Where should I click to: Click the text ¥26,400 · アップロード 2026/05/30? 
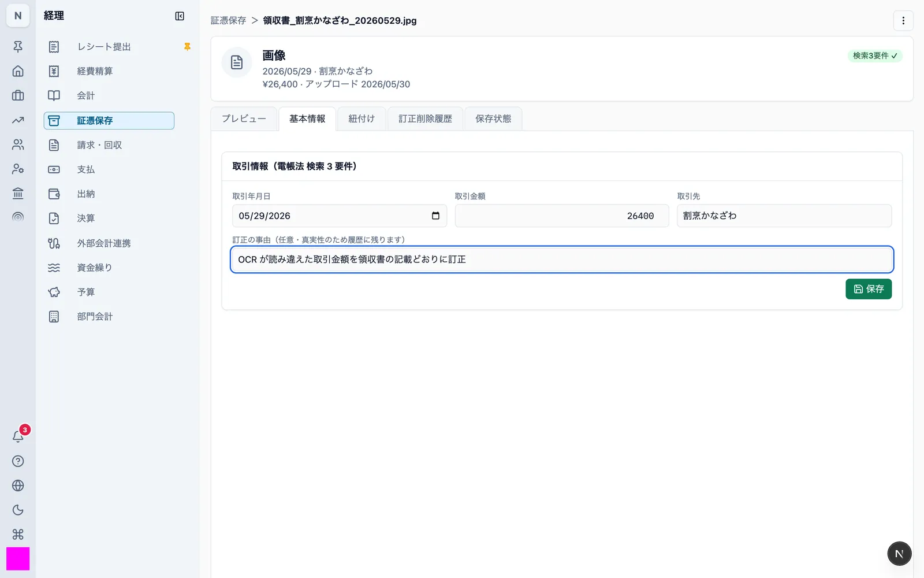[x=336, y=84]
